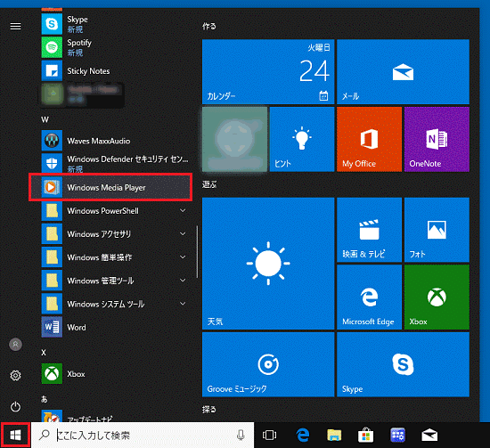The width and height of the screenshot is (490, 448).
Task: Click the app list scrollbar
Action: click(197, 252)
